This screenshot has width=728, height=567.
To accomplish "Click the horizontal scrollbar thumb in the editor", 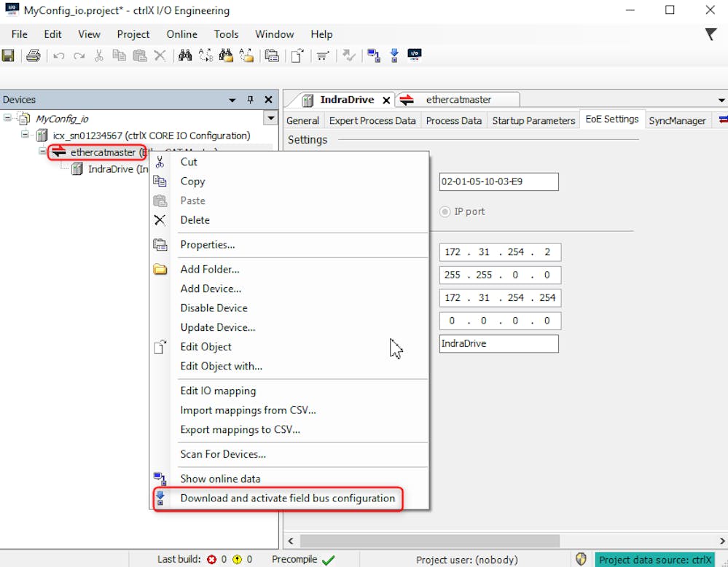I will 429,541.
